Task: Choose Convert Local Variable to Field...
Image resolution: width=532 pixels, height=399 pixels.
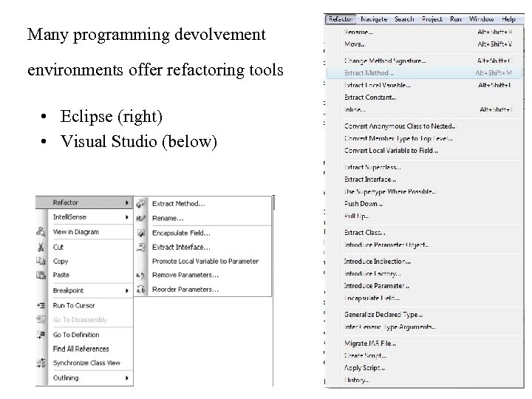Action: point(424,151)
